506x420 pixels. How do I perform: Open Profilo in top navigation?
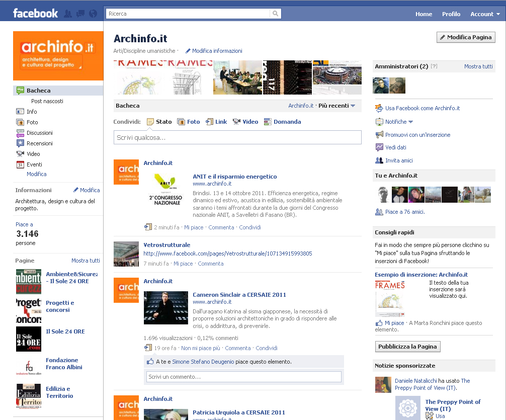451,14
